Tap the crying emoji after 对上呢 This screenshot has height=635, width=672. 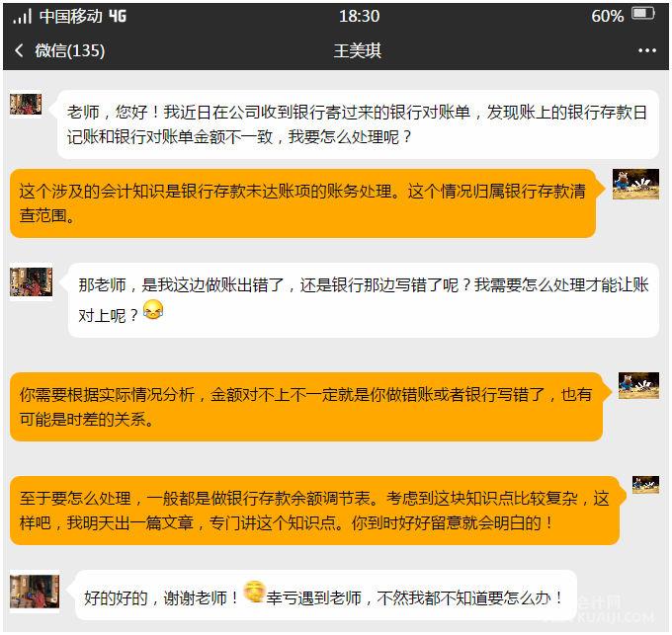[153, 309]
